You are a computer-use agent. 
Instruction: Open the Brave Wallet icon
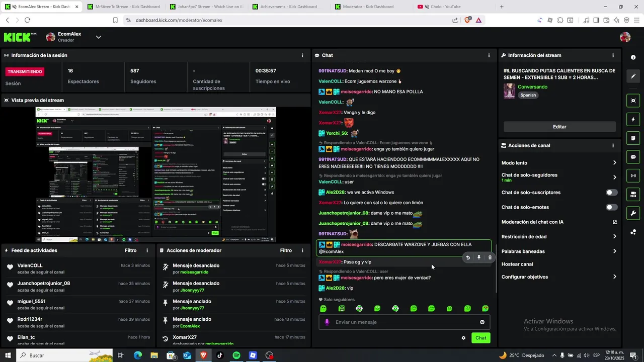(606, 20)
